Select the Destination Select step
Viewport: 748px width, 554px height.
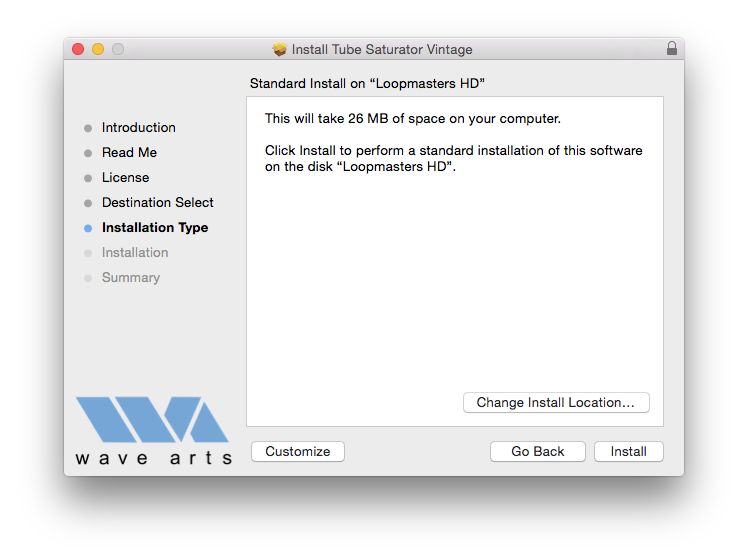tap(157, 202)
